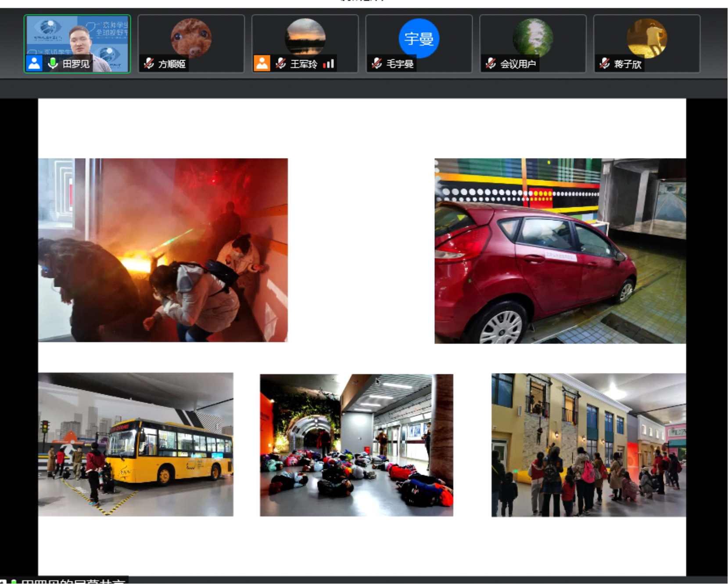Viewport: 728px width, 584px height.
Task: Click the yellow bus photo on slide
Action: point(136,444)
